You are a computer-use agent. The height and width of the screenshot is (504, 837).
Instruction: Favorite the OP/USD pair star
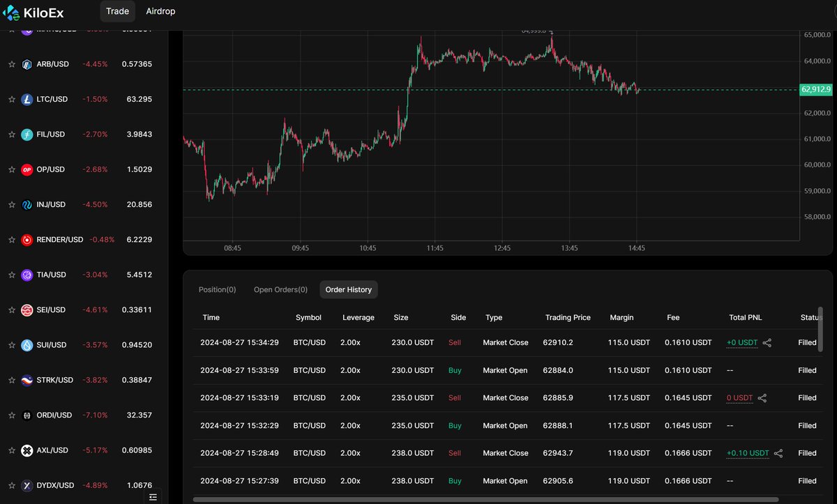[11, 169]
